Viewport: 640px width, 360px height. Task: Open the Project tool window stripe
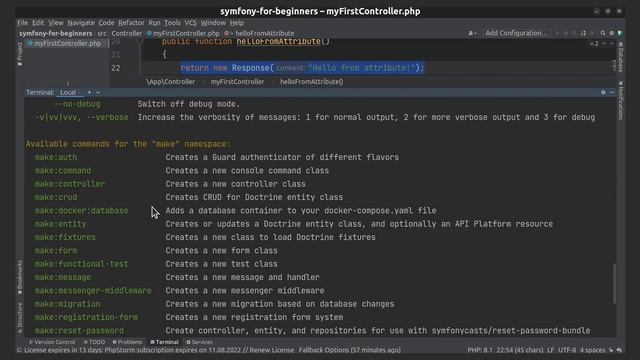tap(20, 53)
